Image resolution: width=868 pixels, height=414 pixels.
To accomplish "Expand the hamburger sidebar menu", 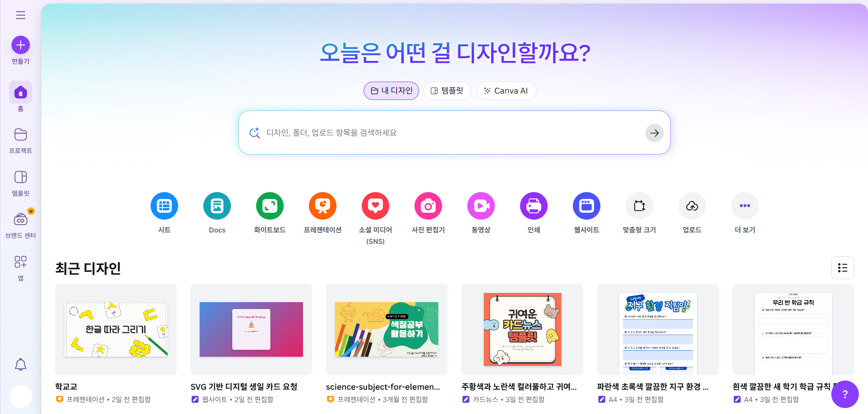I will (21, 15).
